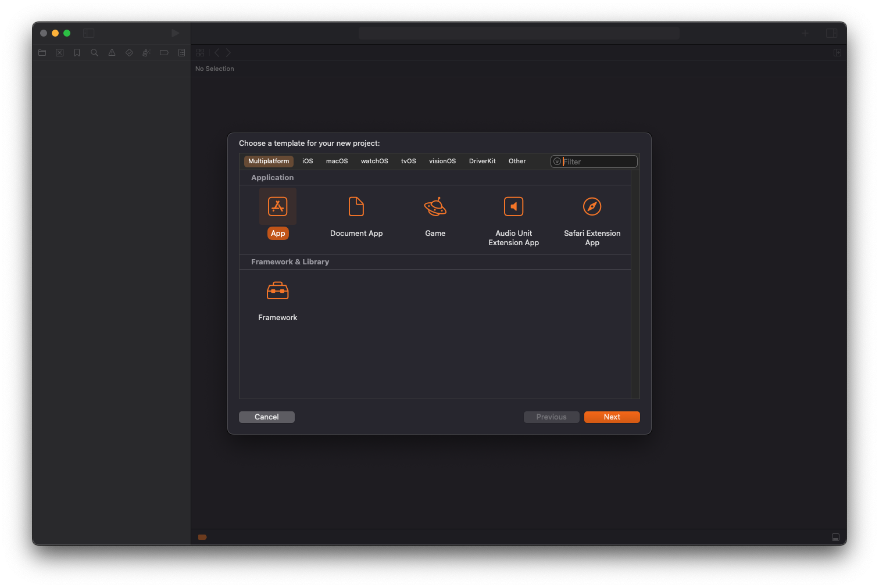The width and height of the screenshot is (879, 588).
Task: Show the Issue navigator warning icon
Action: click(112, 53)
